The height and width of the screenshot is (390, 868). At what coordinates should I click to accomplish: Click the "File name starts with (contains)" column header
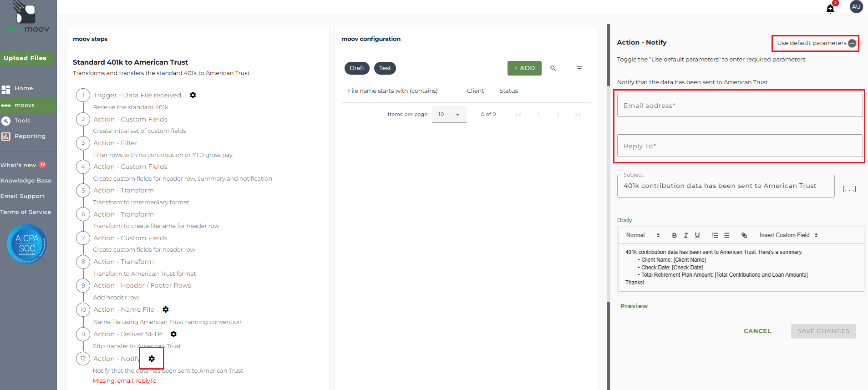393,91
